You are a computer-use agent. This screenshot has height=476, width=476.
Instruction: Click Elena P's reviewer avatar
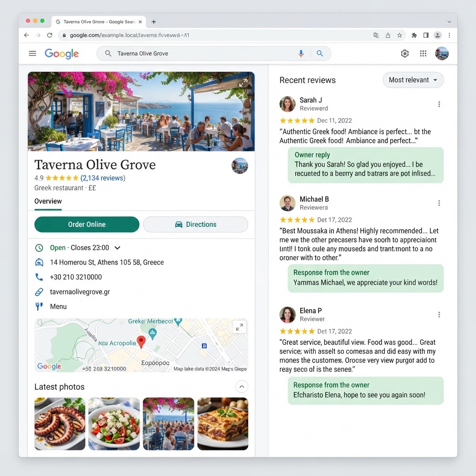287,315
